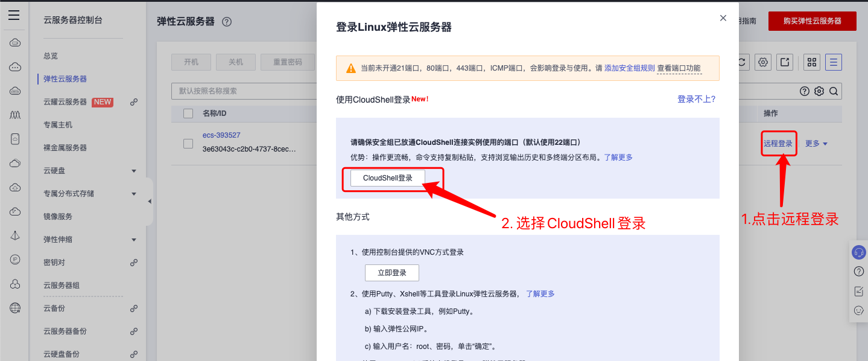Click 立即登录 for VNC login
The image size is (868, 361).
pos(392,273)
